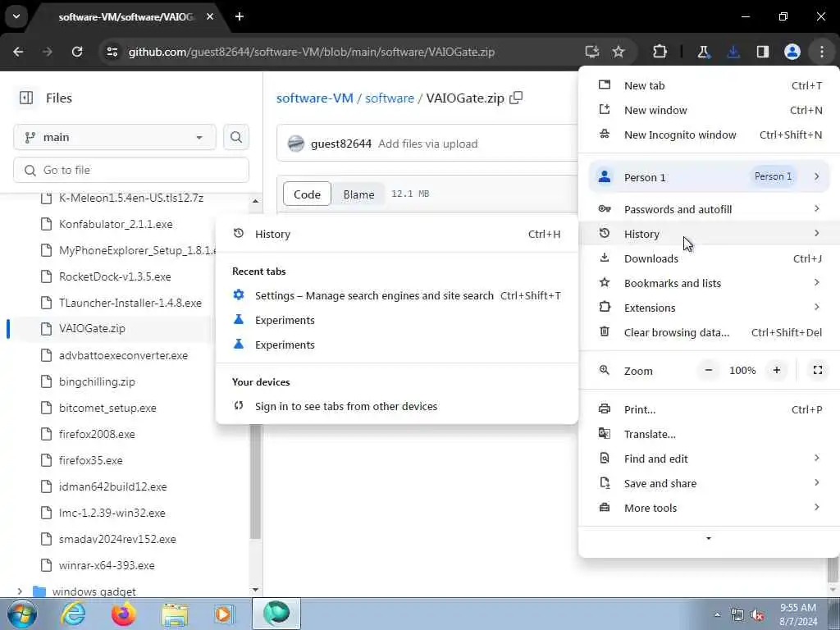The width and height of the screenshot is (840, 630).
Task: Expand Save and share submenu
Action: [x=709, y=483]
